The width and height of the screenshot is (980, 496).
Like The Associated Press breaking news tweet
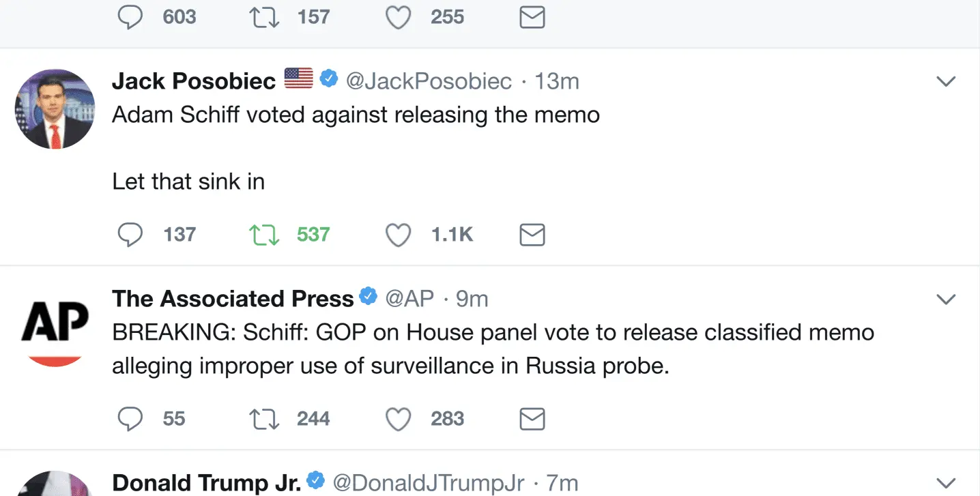(399, 419)
